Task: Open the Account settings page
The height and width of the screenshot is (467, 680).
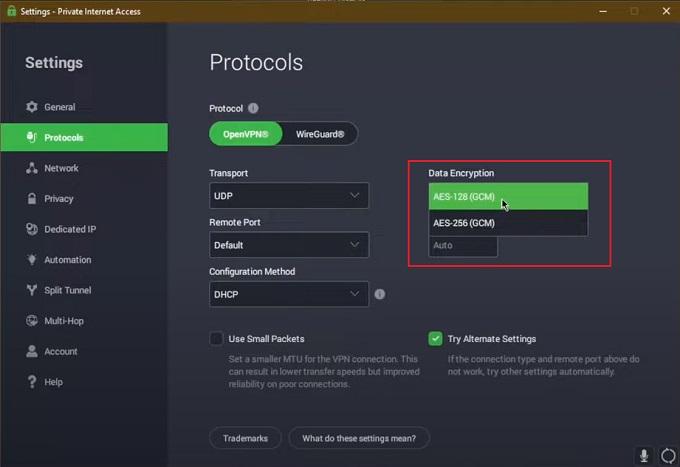Action: point(84,351)
